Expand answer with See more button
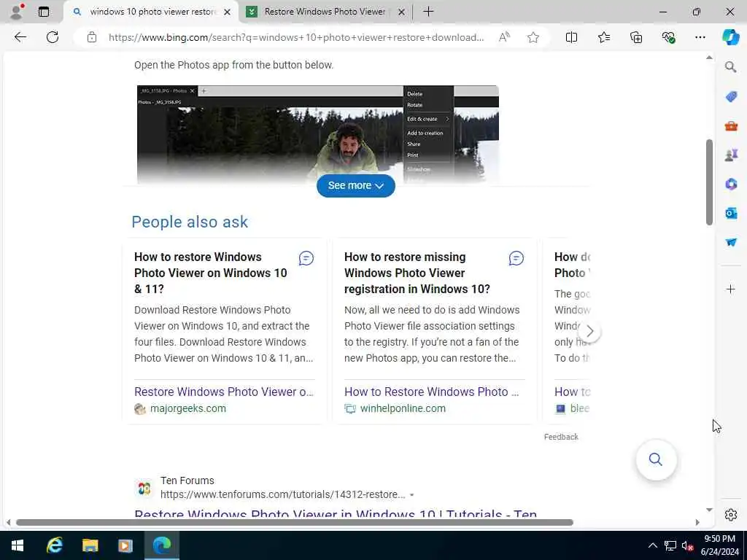Screen dimensions: 747x560 [x=356, y=186]
